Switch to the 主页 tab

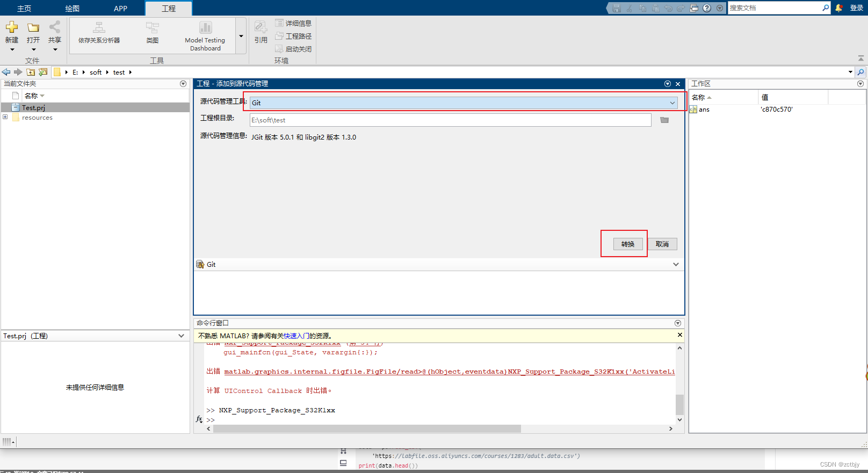click(24, 9)
